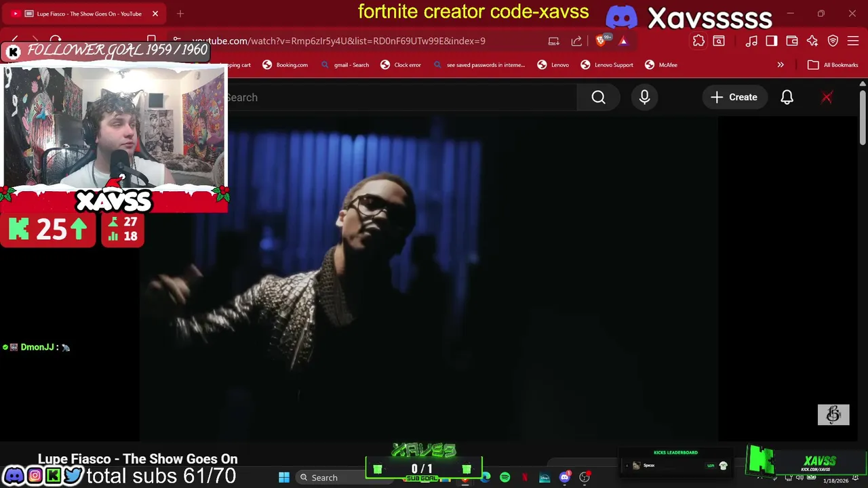Open the Lenovo bookmark
Image resolution: width=868 pixels, height=488 pixels.
pyautogui.click(x=553, y=65)
